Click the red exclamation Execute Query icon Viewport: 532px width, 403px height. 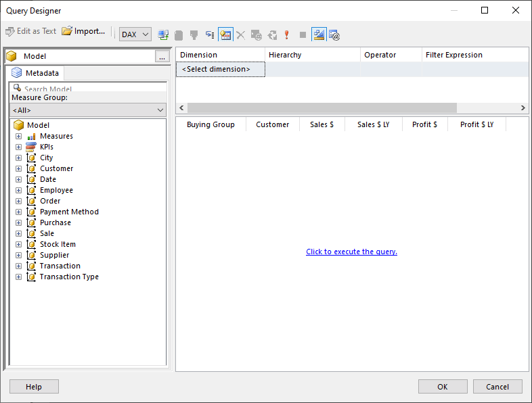[287, 34]
